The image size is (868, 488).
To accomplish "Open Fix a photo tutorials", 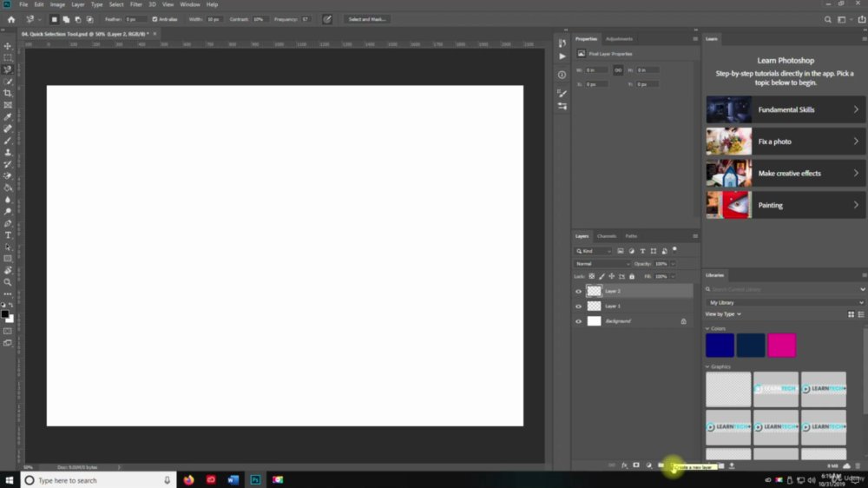I will click(x=785, y=142).
